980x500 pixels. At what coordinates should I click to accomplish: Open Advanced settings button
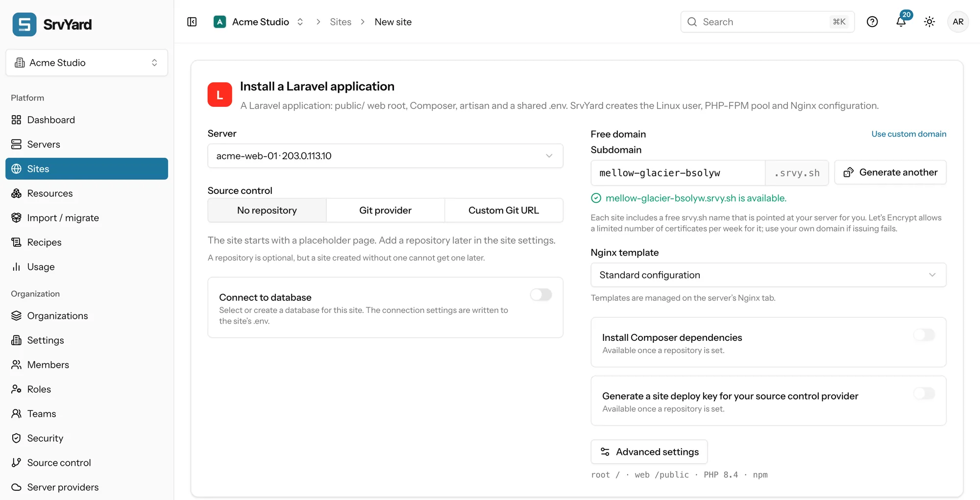(x=649, y=452)
